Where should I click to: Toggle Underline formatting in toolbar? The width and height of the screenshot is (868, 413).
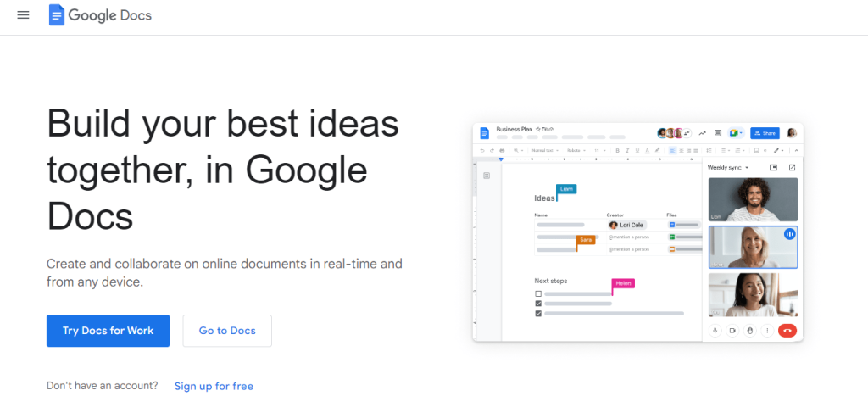point(637,151)
